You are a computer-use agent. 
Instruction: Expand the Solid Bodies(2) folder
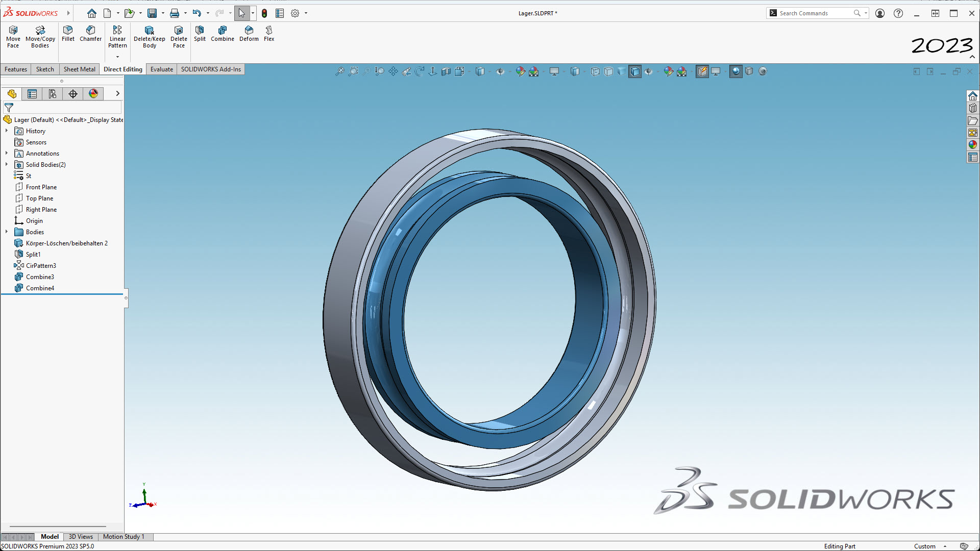pos(7,165)
